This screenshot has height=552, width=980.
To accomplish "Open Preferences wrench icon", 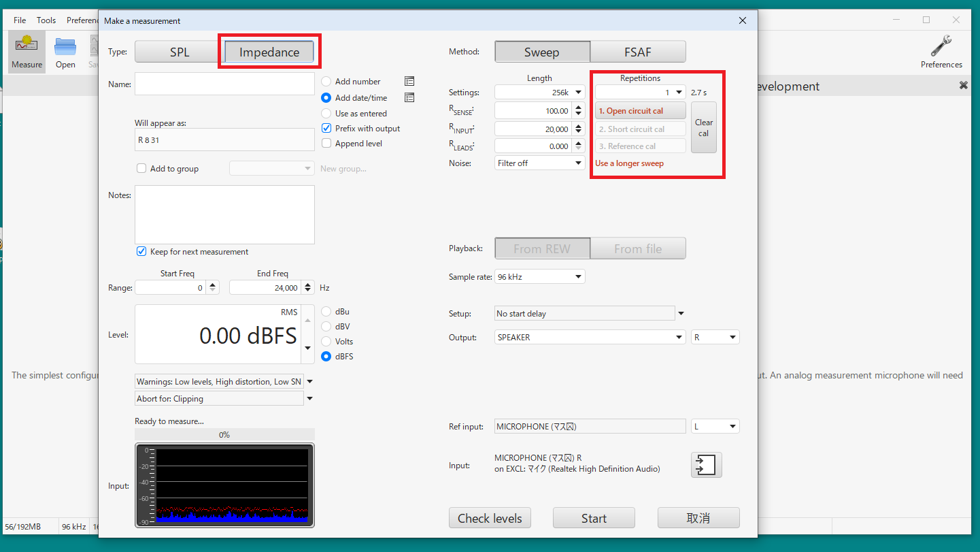I will pyautogui.click(x=941, y=52).
